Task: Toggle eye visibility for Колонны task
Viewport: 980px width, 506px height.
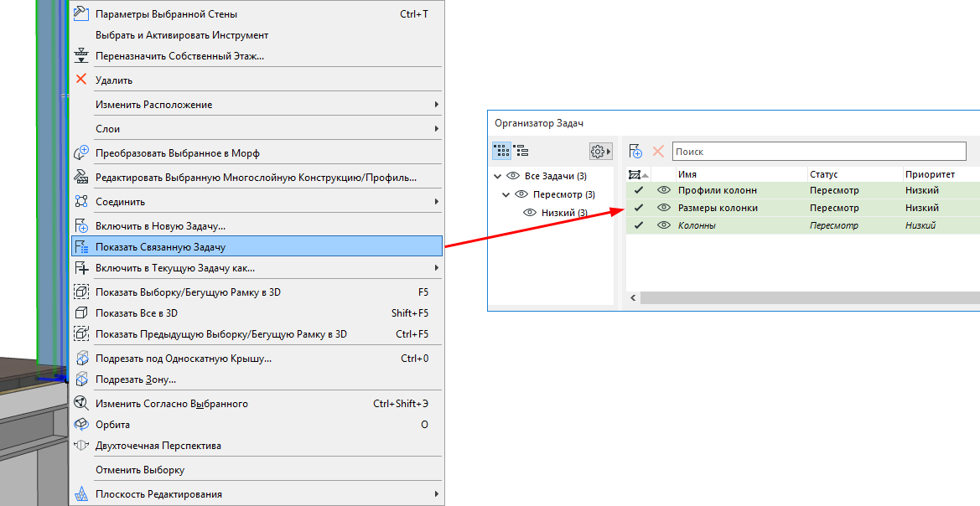Action: point(664,225)
